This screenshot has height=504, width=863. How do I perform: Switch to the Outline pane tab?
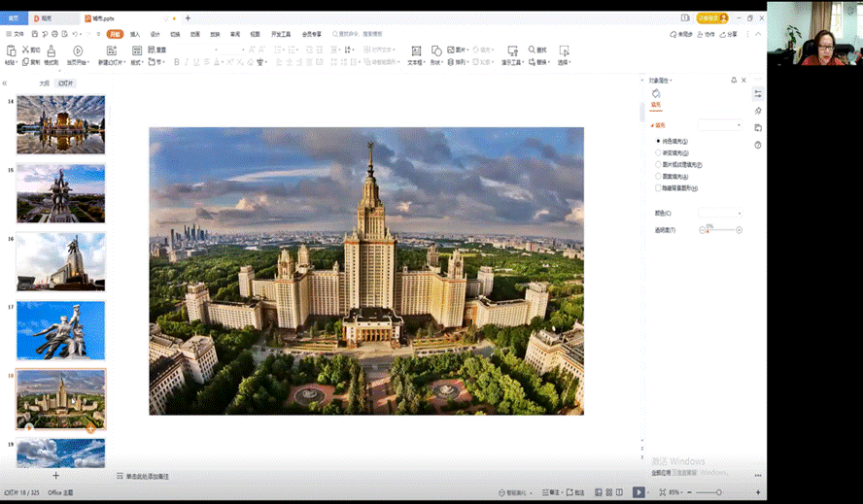pos(44,84)
